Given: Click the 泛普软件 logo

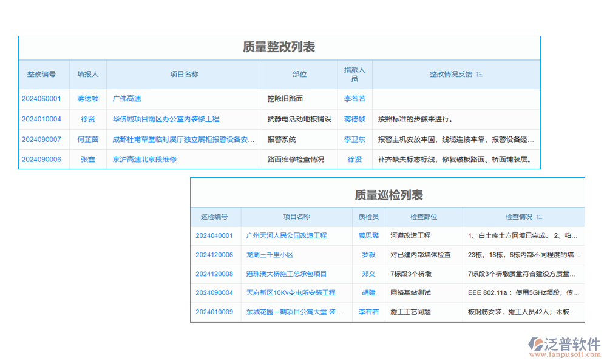Looking at the screenshot, I should coord(565,343).
